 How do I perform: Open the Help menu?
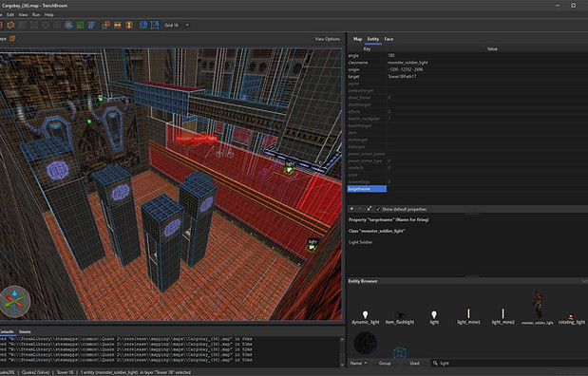pyautogui.click(x=49, y=14)
